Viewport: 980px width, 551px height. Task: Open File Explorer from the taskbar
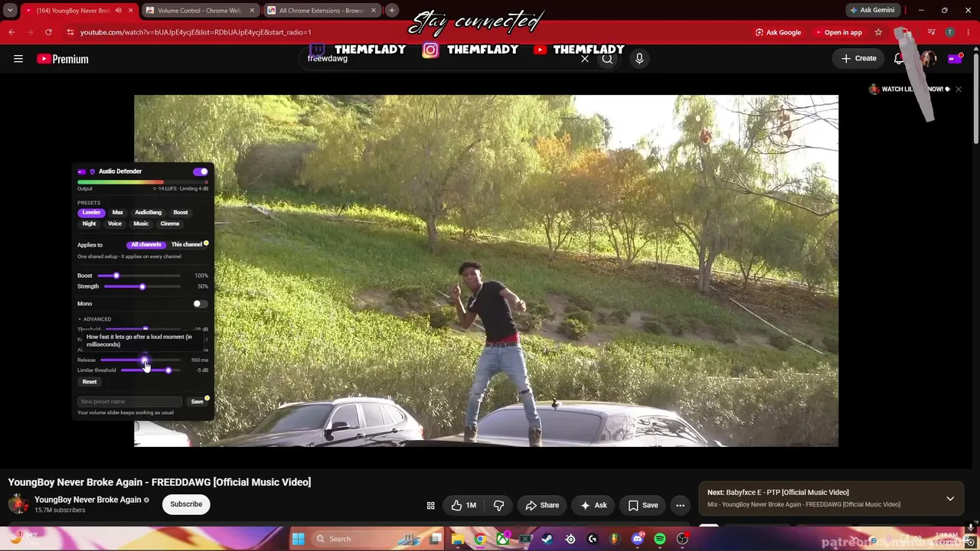click(458, 539)
